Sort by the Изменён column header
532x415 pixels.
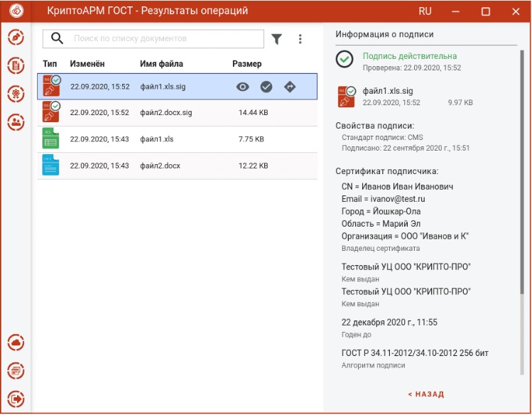tap(87, 64)
